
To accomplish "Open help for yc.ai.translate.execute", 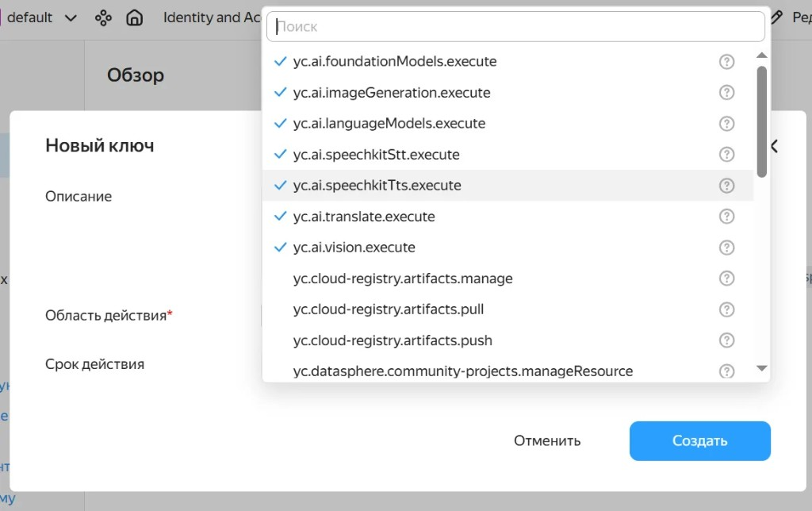I will (x=726, y=217).
